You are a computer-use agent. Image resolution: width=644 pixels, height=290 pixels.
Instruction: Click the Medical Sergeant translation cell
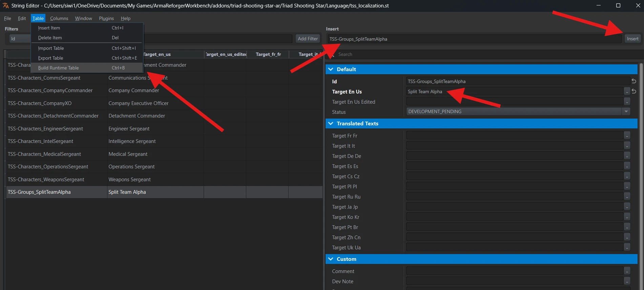coord(155,154)
